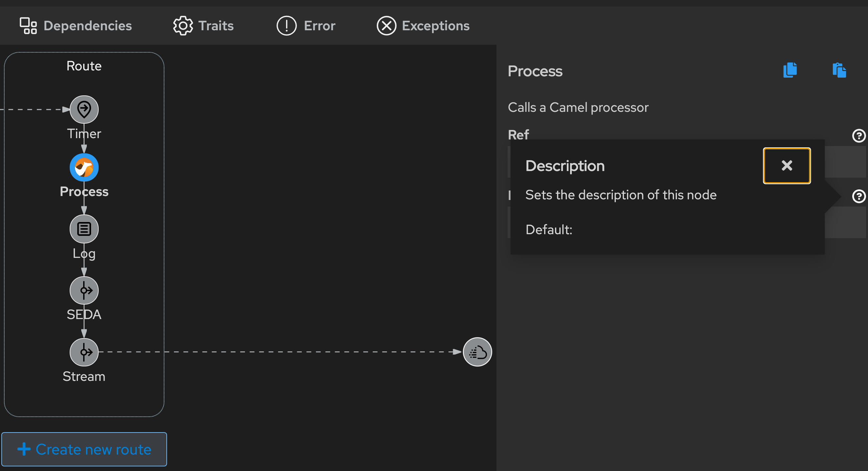Click Create new route button
Image resolution: width=868 pixels, height=471 pixels.
point(84,449)
